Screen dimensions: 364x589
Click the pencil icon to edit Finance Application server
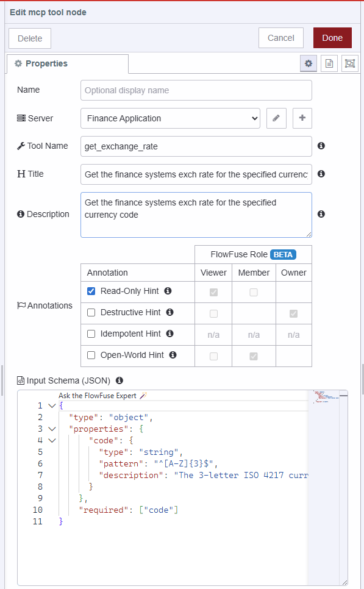click(276, 118)
